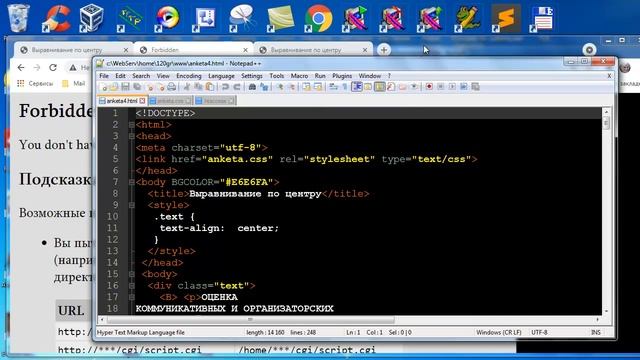Open a new tab in Chrome
This screenshot has width=640, height=360.
(x=384, y=50)
